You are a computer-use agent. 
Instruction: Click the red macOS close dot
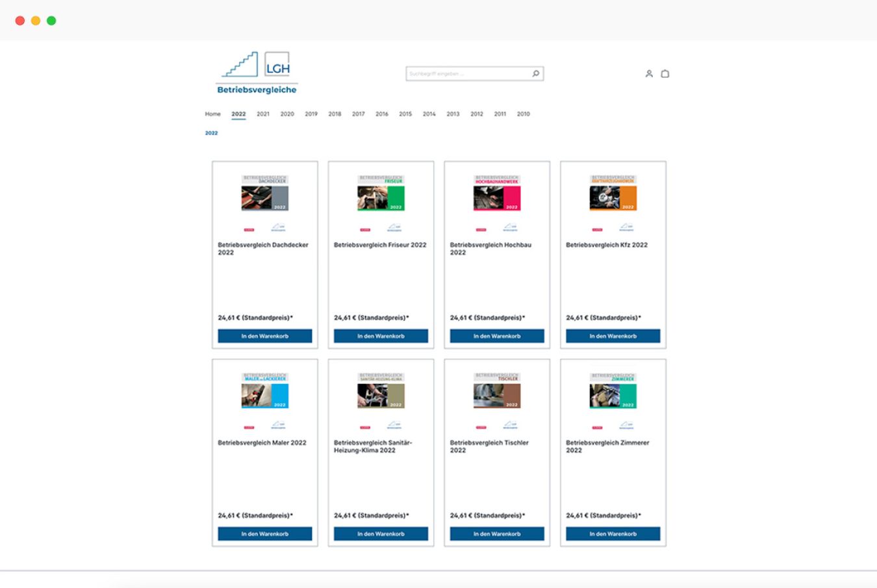click(x=20, y=21)
